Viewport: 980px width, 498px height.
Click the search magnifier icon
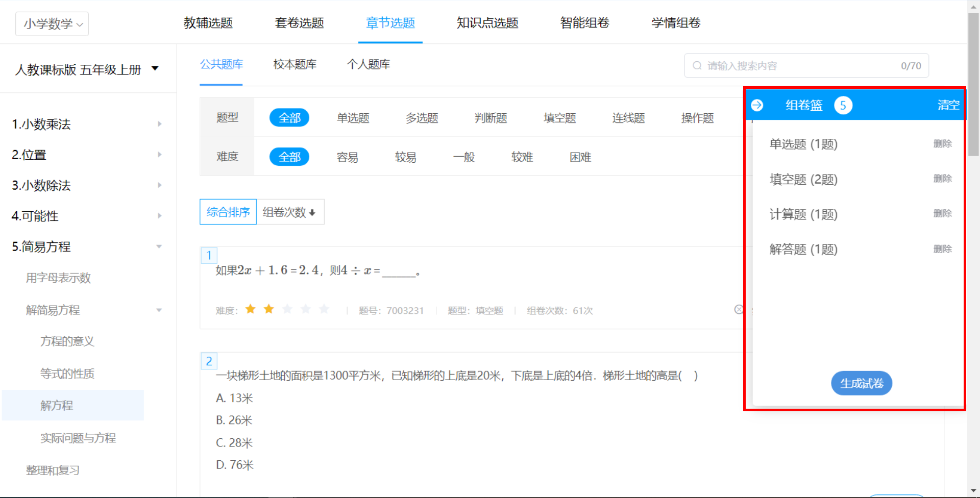click(x=697, y=66)
